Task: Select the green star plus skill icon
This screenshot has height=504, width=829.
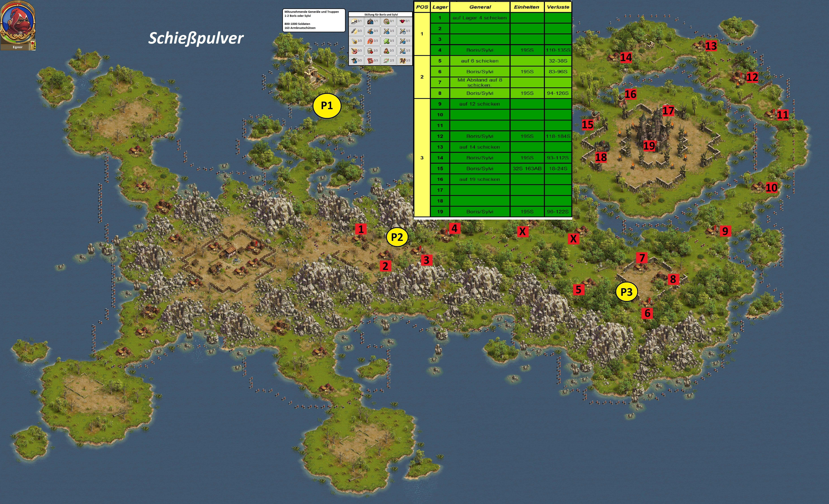Action: [387, 41]
